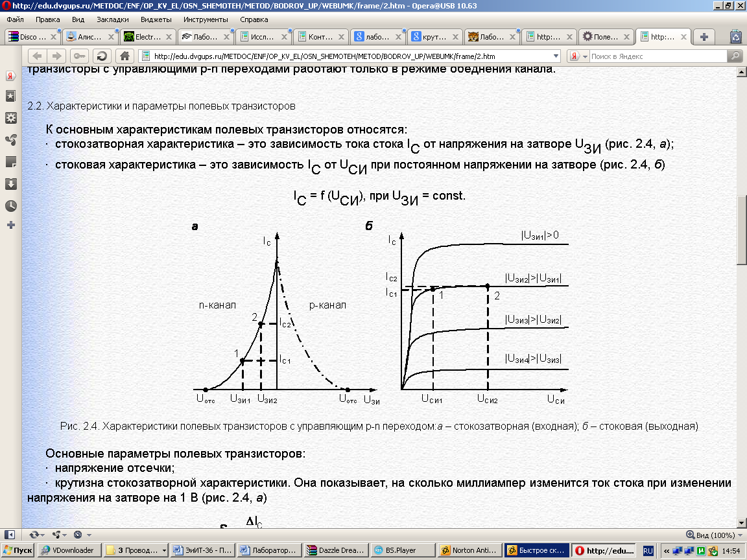Click the system clock 14:54
Viewport: 747px width, 560px height.
pos(731,551)
